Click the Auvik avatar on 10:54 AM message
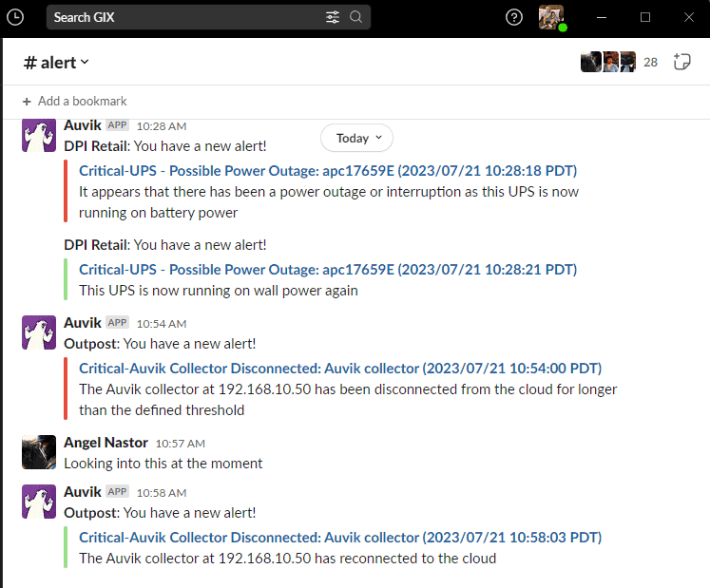The width and height of the screenshot is (710, 588). tap(39, 332)
